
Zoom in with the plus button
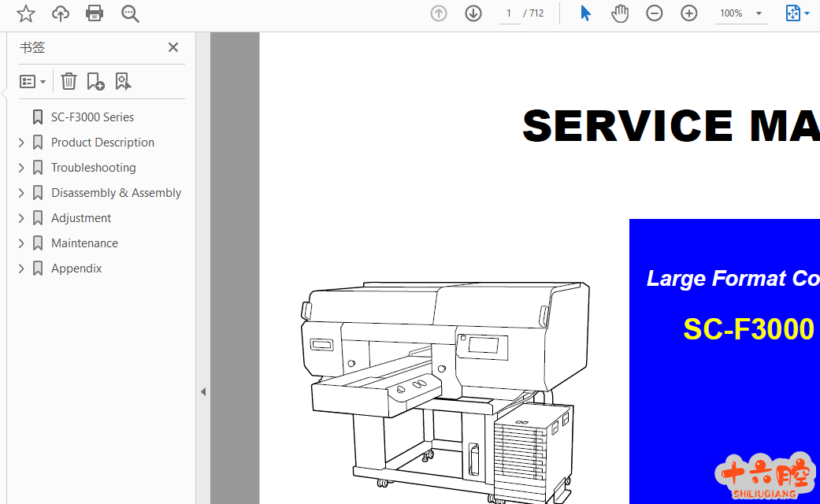pos(689,13)
